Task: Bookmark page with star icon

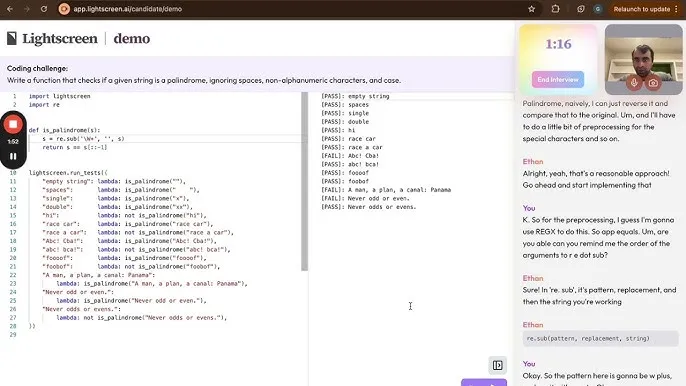Action: coord(532,9)
